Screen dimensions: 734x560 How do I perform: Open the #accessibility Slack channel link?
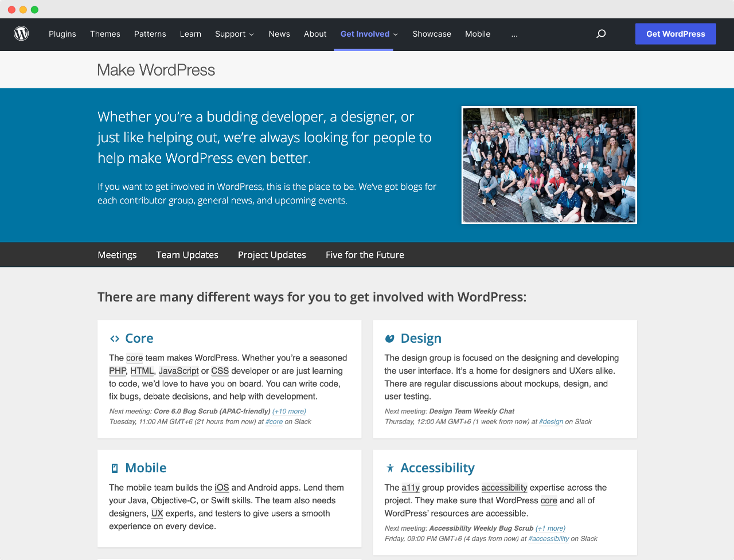tap(549, 539)
